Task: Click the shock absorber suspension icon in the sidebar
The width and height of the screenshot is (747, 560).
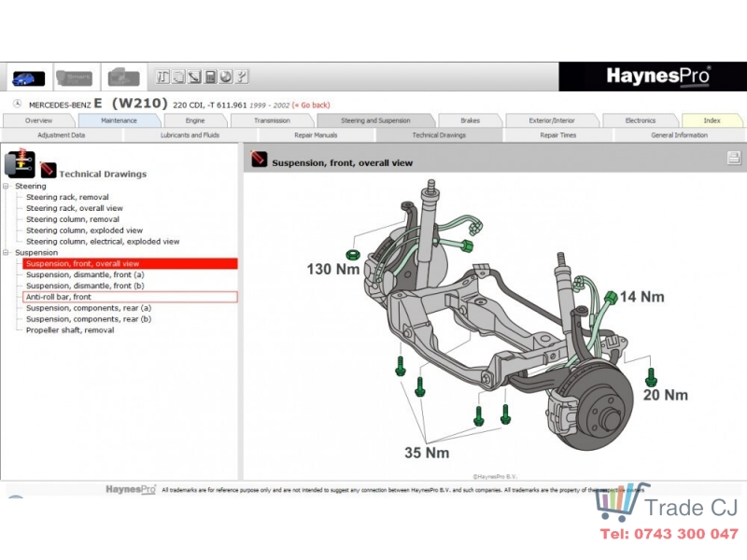Action: 19,162
